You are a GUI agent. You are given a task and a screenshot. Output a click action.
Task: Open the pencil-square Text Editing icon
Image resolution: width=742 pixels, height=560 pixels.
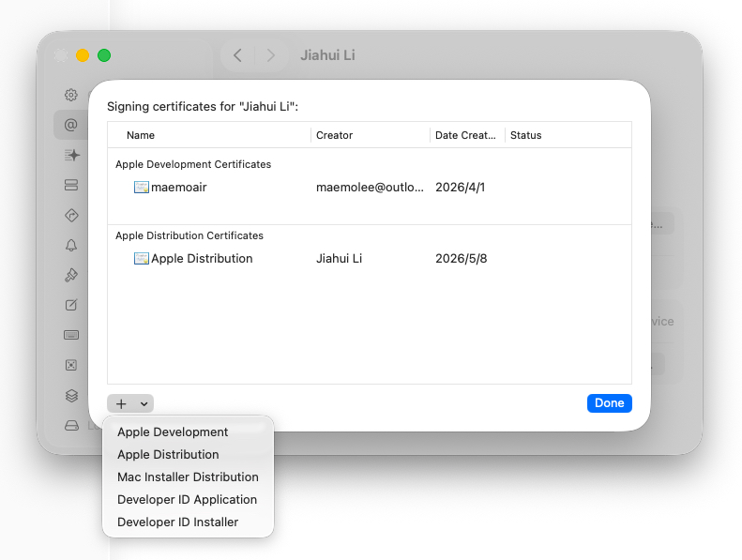71,305
